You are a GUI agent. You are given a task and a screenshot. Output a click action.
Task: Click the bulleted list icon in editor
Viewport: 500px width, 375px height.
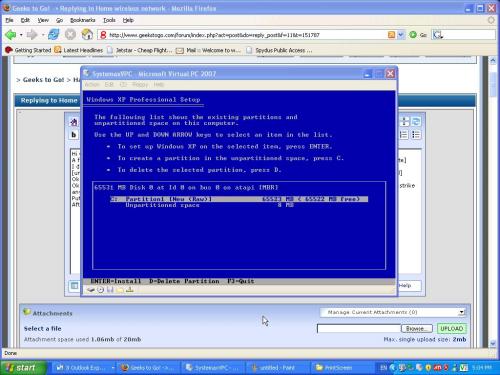(x=416, y=135)
